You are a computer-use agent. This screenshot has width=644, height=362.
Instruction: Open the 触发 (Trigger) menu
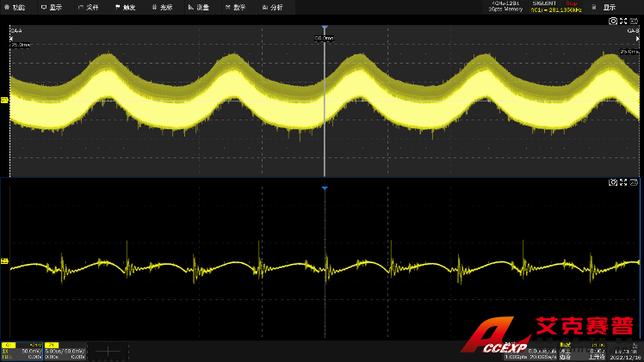[125, 7]
